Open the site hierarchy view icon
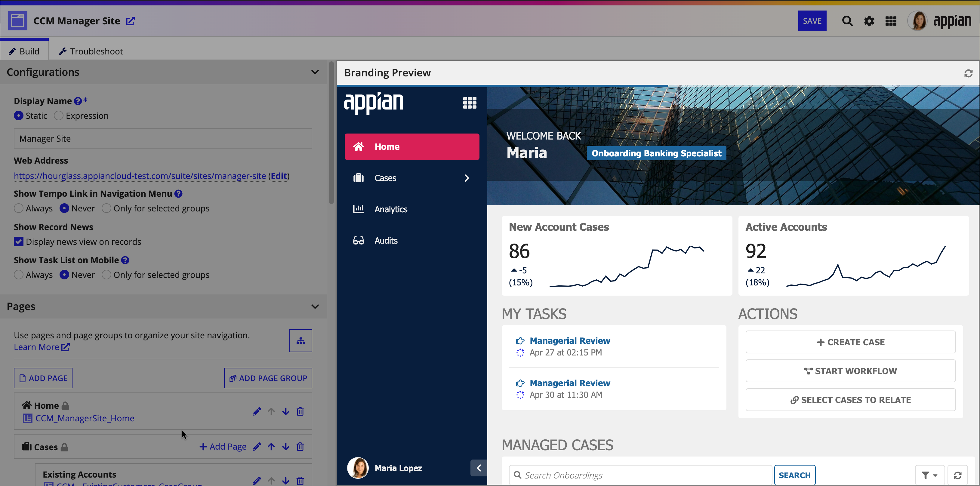980x486 pixels. 300,340
